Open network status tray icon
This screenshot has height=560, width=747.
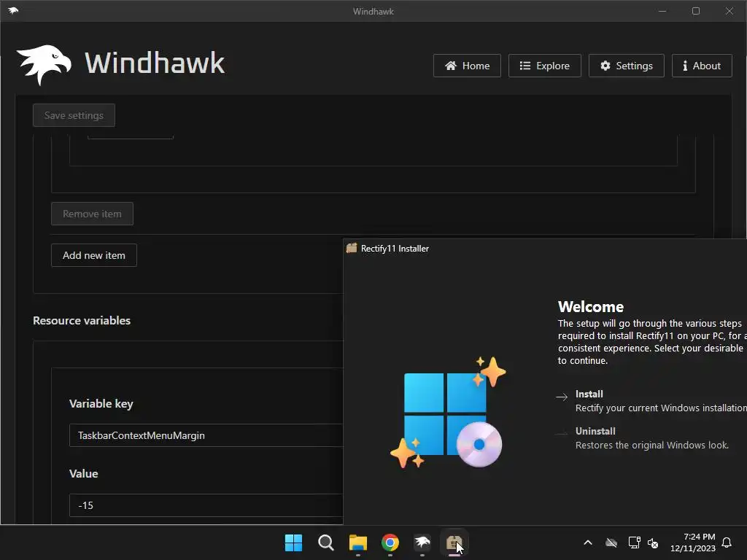[634, 542]
